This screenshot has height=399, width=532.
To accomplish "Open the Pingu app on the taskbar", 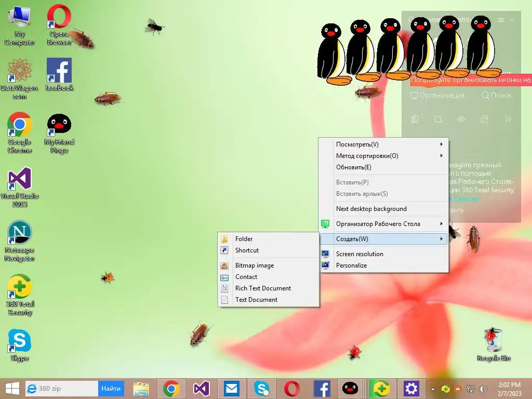I will click(x=350, y=389).
